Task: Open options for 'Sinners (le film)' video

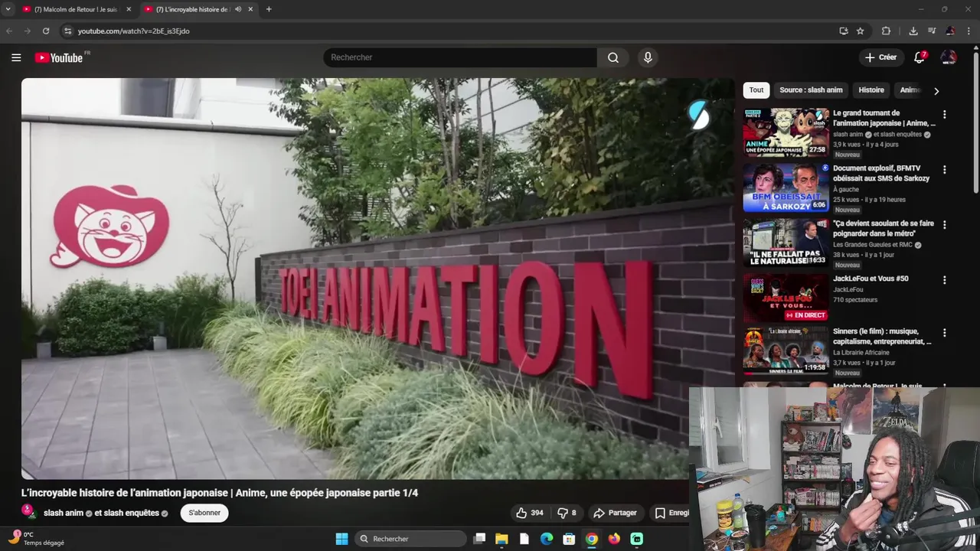Action: (944, 333)
